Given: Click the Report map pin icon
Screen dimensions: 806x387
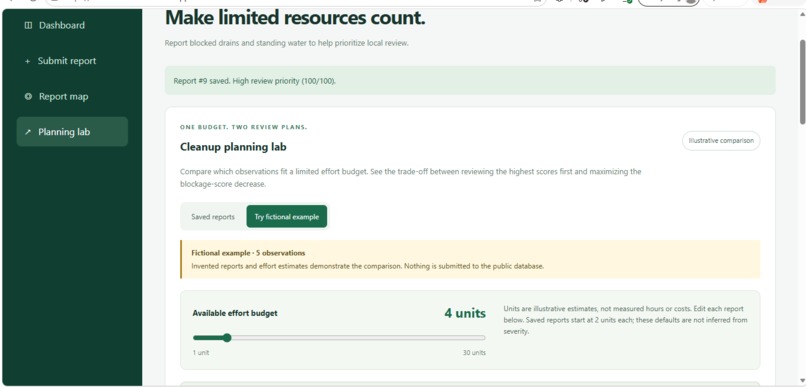Looking at the screenshot, I should [28, 96].
